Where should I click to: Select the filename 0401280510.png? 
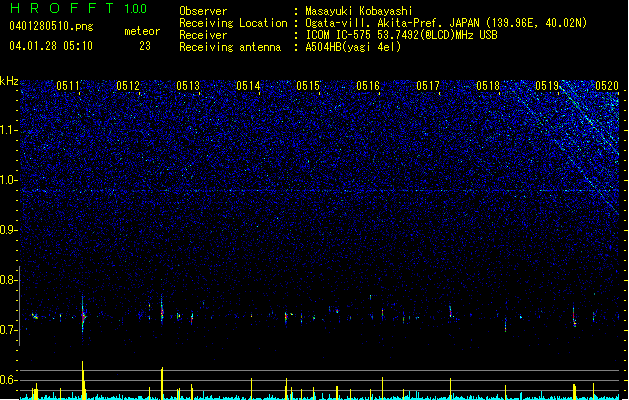click(51, 26)
